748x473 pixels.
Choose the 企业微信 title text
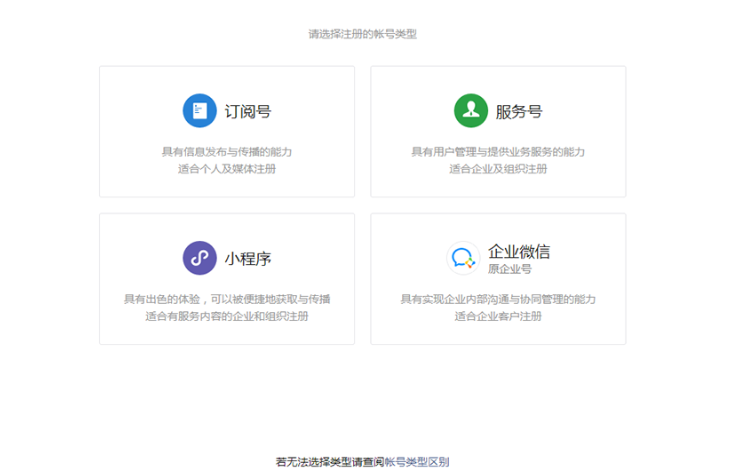click(x=518, y=251)
